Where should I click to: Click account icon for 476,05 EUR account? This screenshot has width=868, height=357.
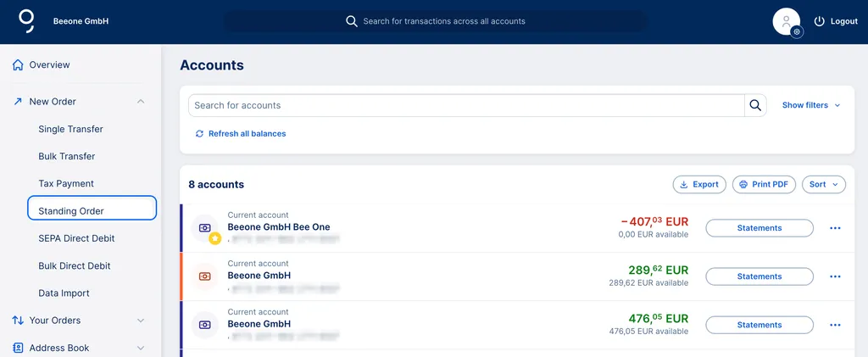click(x=204, y=325)
